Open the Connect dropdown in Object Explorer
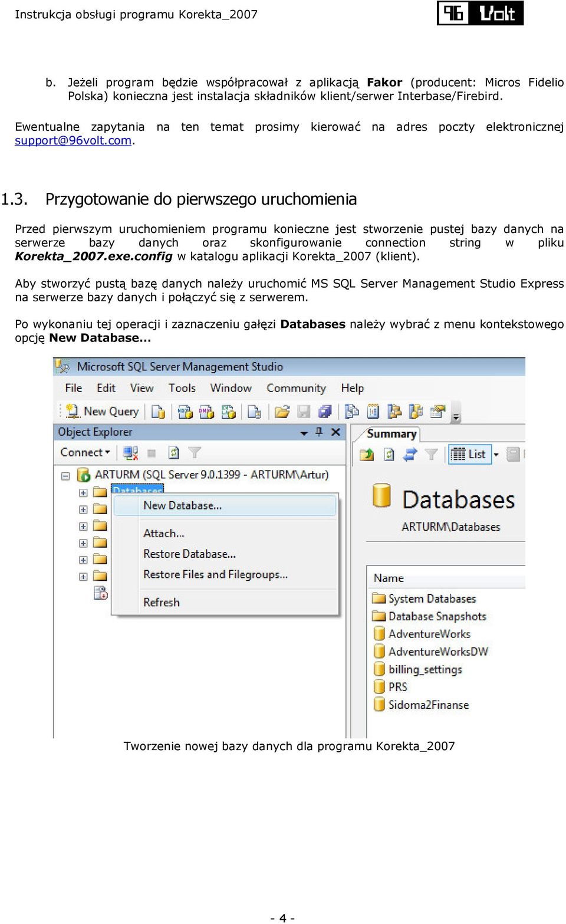Image resolution: width=566 pixels, height=924 pixels. click(85, 452)
